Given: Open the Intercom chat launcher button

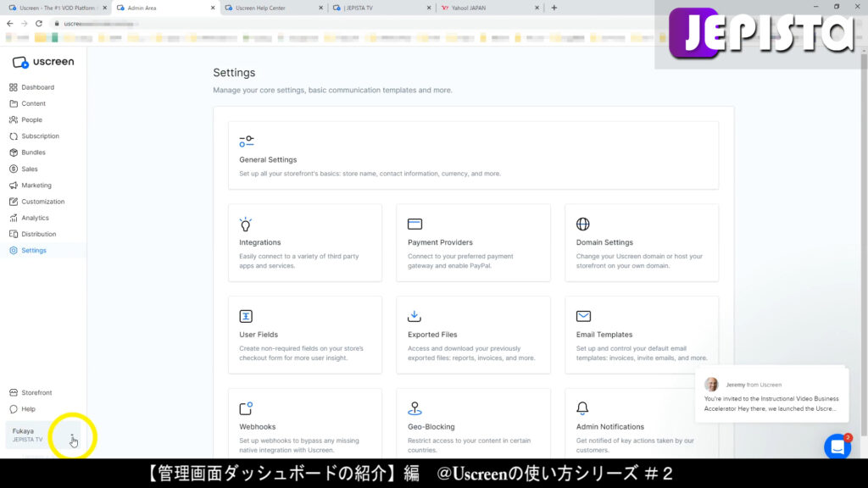Looking at the screenshot, I should (x=837, y=446).
